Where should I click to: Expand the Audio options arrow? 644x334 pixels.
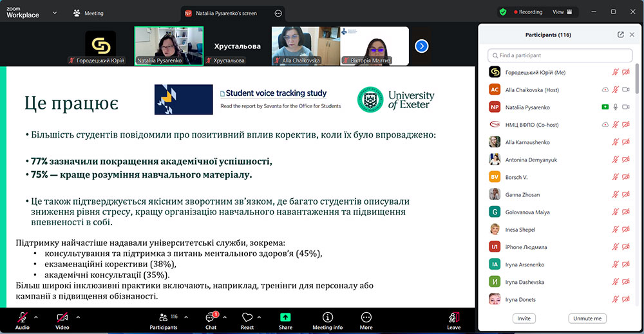click(x=36, y=317)
